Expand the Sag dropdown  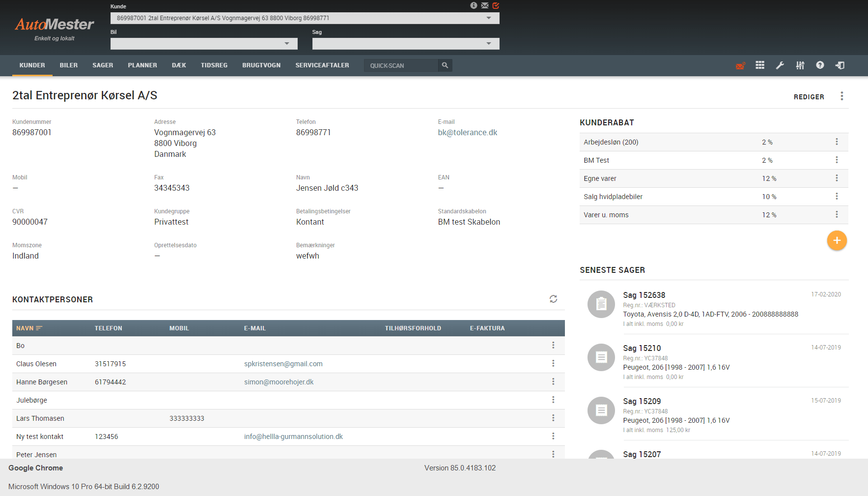tap(488, 44)
